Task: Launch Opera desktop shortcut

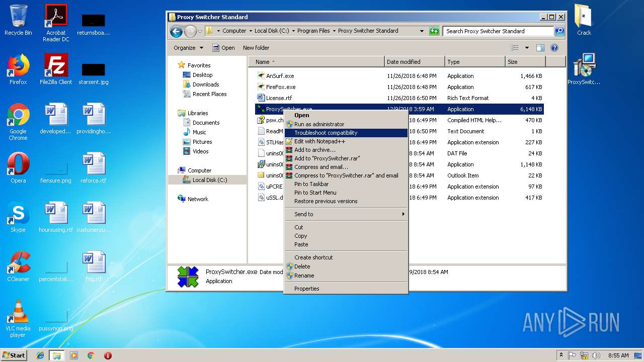Action: tap(18, 168)
